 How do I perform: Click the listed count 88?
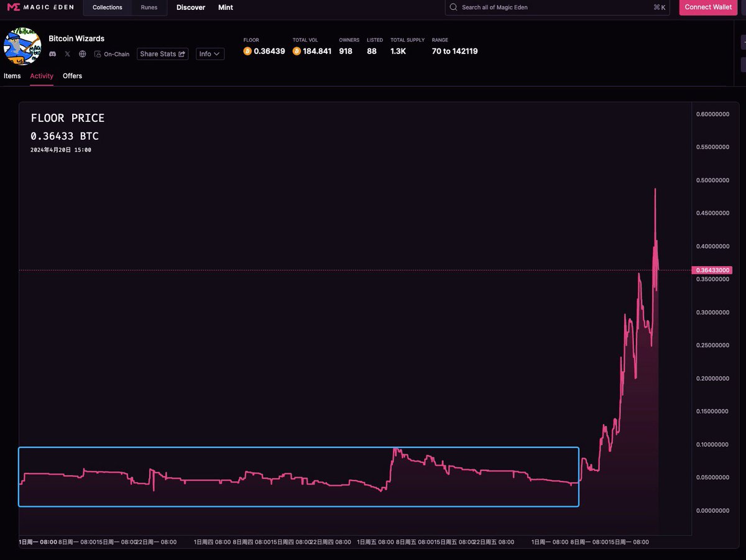click(x=372, y=51)
